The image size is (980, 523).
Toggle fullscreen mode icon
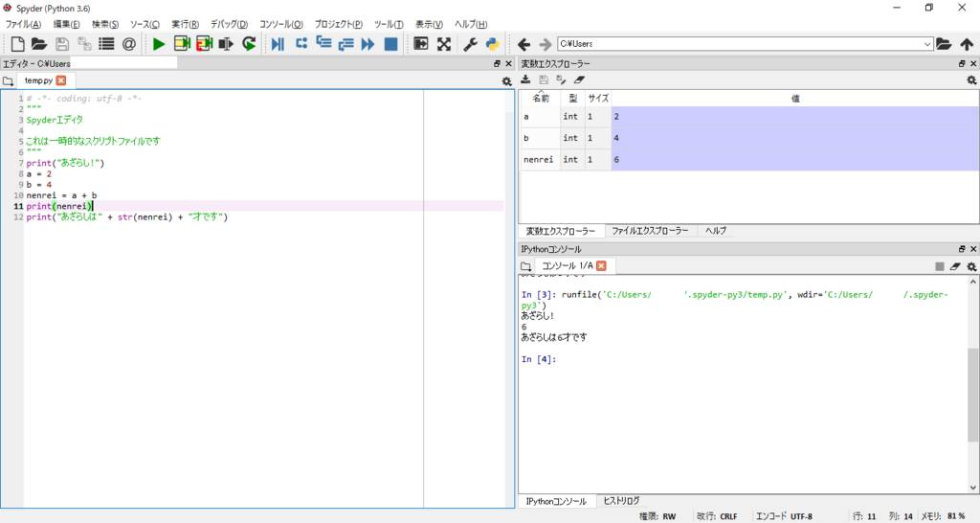(x=444, y=44)
